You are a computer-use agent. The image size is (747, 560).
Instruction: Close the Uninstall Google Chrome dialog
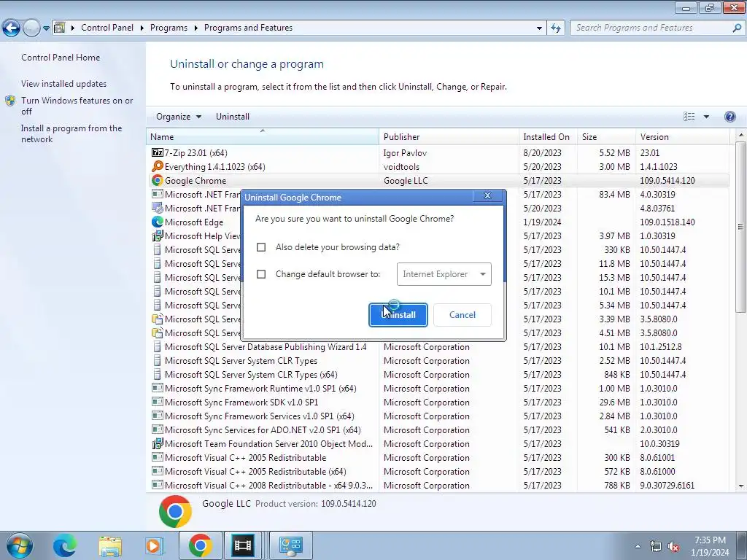pyautogui.click(x=487, y=195)
